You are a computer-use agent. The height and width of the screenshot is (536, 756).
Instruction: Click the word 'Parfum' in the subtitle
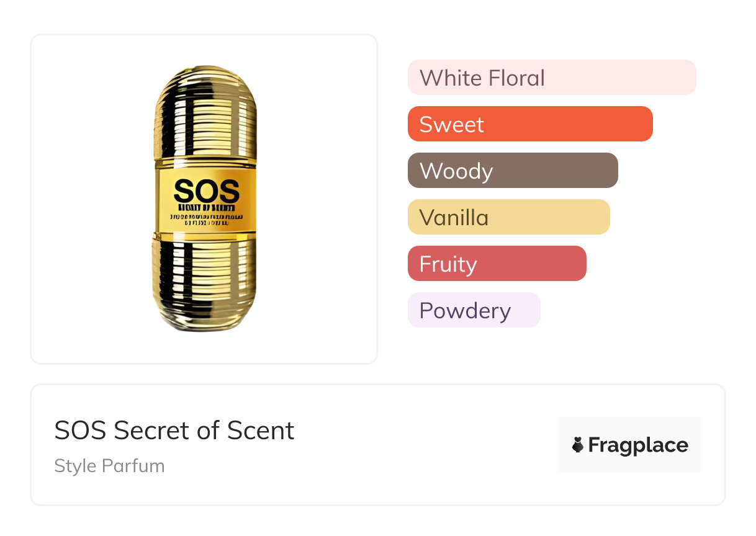tap(133, 466)
